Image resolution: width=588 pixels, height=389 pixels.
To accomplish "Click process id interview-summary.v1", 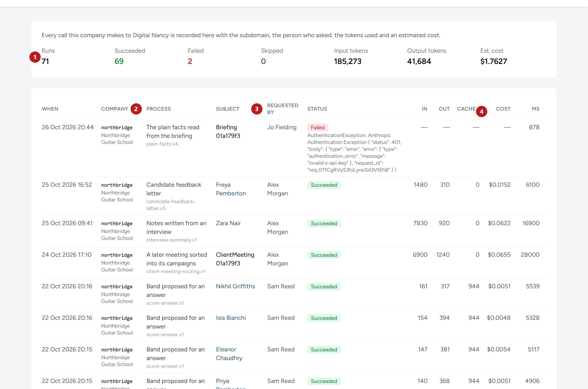I will click(172, 240).
